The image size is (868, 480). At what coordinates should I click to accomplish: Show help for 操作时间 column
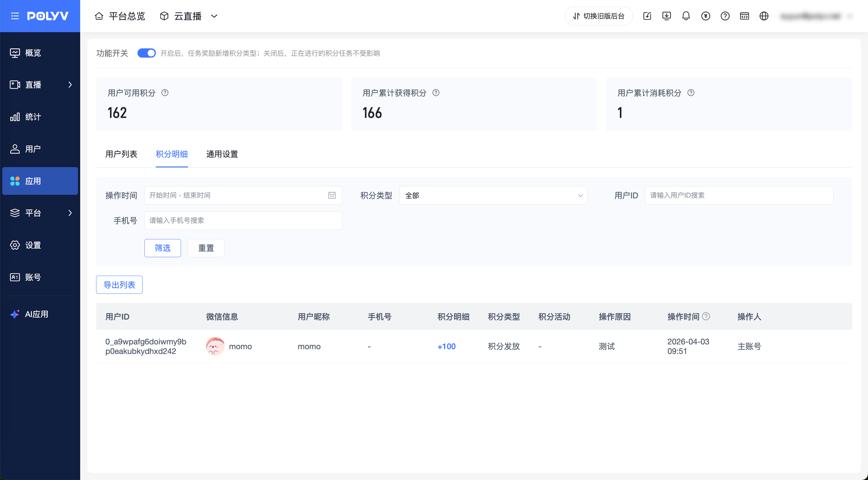(x=706, y=316)
